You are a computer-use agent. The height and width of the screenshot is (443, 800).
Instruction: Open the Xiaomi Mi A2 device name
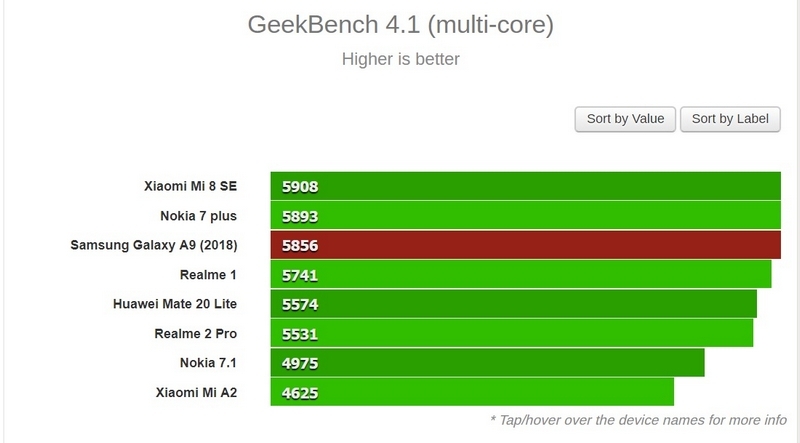(196, 392)
